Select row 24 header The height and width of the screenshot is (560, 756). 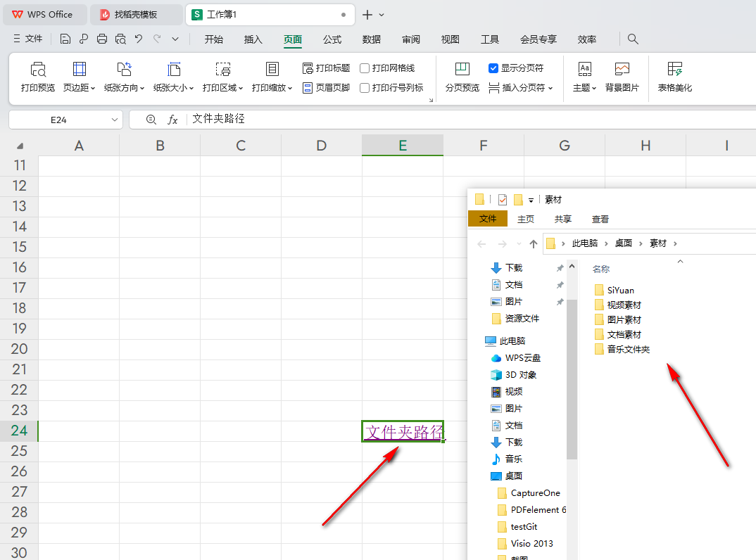19,431
